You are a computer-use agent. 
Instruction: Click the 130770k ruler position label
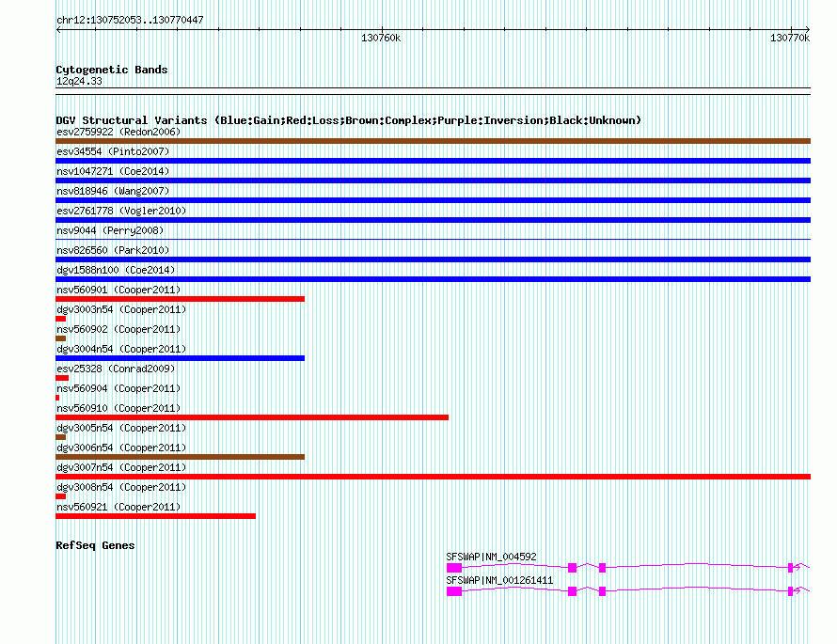click(790, 38)
